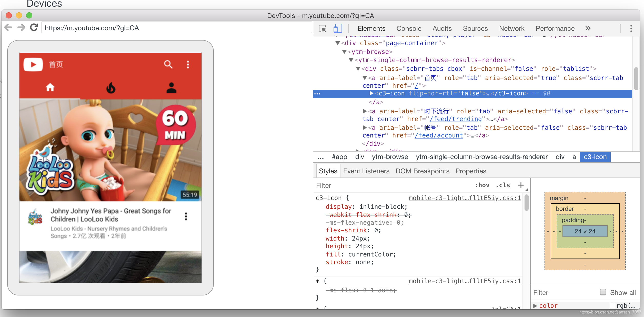Click the browser reload icon
Image resolution: width=644 pixels, height=317 pixels.
coord(34,28)
